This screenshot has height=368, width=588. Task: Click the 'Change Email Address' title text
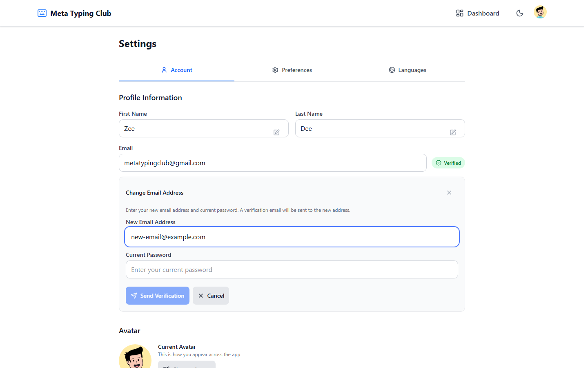[154, 193]
